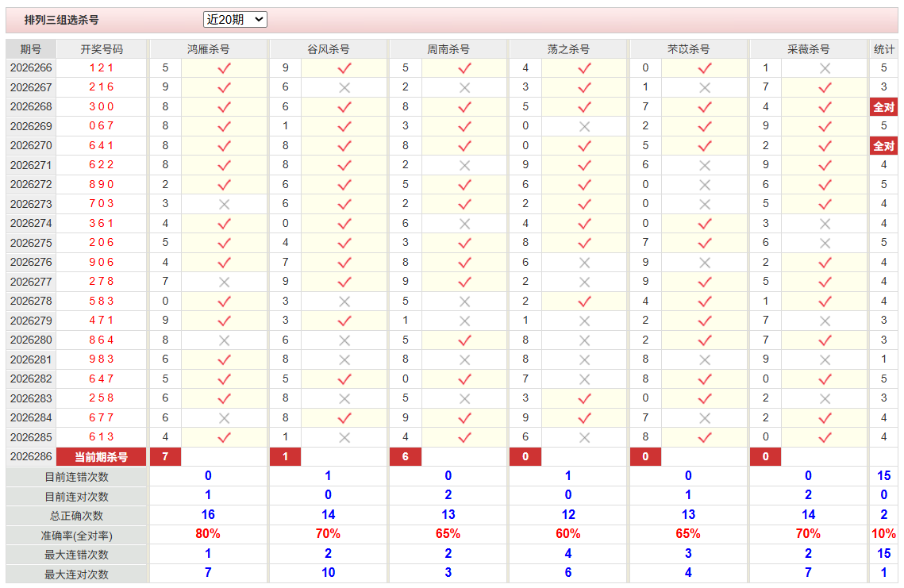Click the 排列三组选杀号 title
Screen dimensions: 904x588
click(x=62, y=20)
